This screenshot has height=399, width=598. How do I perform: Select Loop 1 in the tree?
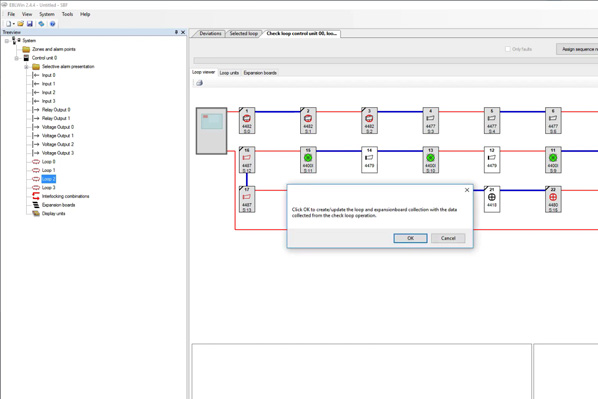click(48, 170)
